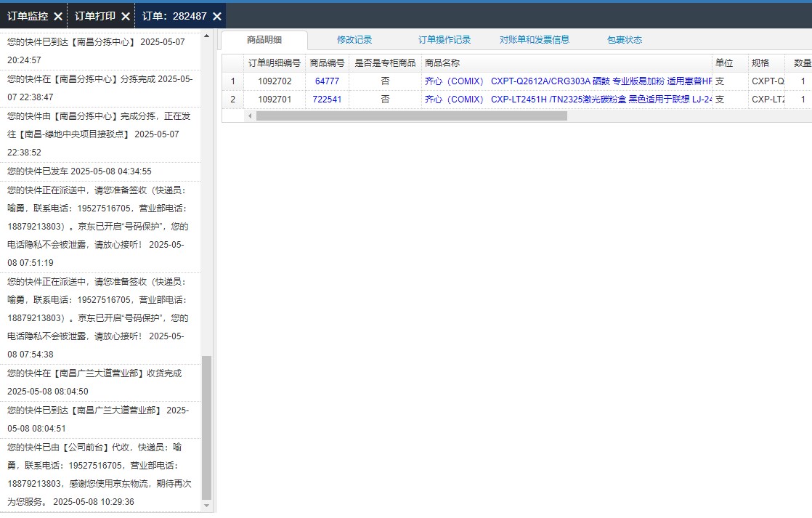Click the 规格 column header

tap(766, 63)
